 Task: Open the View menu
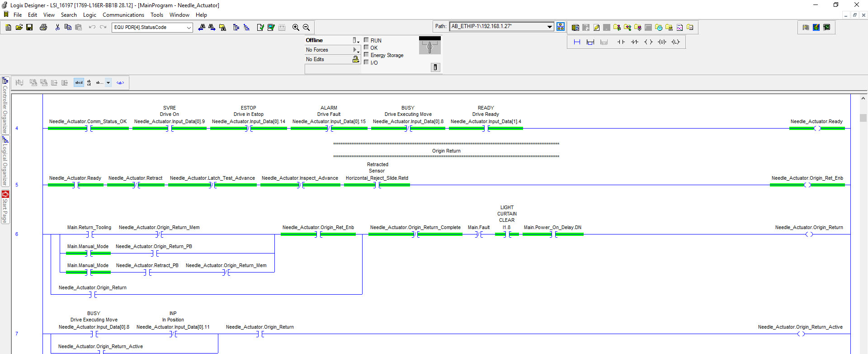click(x=49, y=15)
